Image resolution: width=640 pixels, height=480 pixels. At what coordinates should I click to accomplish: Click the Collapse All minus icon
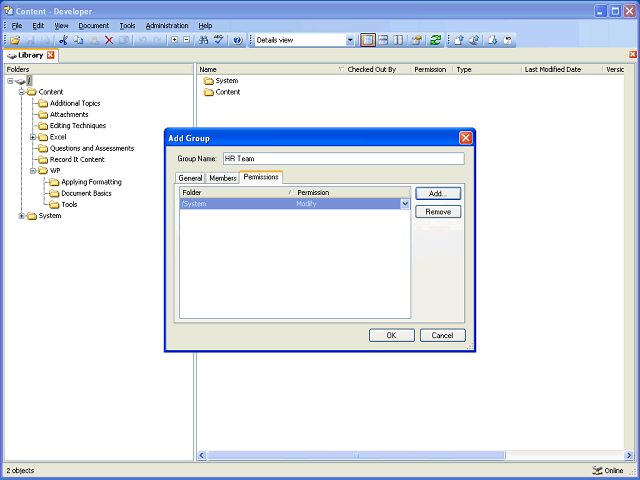(x=187, y=40)
